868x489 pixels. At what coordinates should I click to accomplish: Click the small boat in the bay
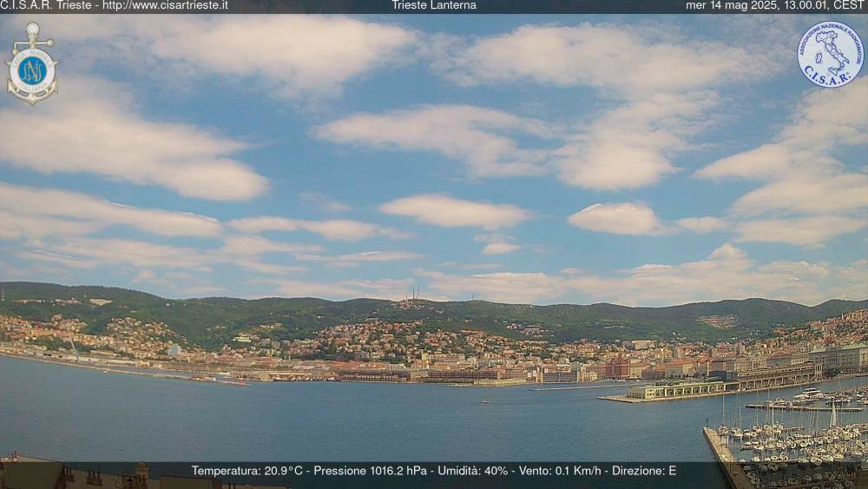[484, 400]
